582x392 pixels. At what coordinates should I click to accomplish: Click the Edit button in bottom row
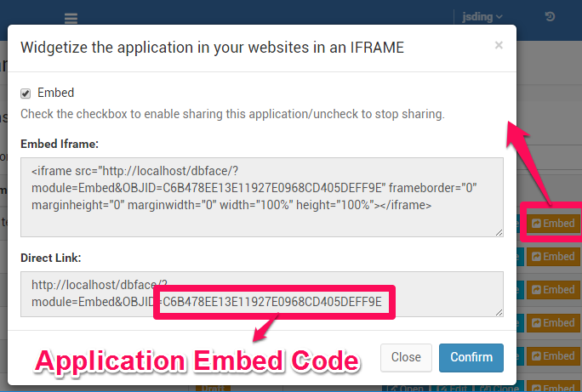tap(451, 389)
